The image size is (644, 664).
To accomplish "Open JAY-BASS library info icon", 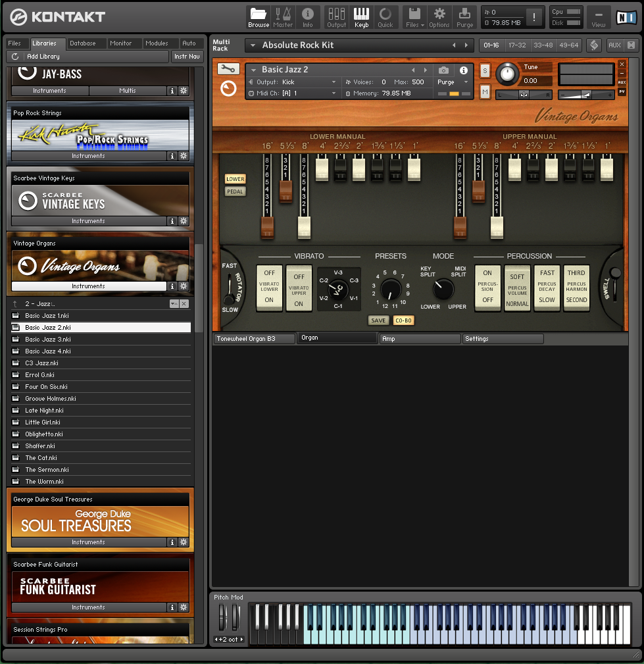I will pyautogui.click(x=172, y=91).
